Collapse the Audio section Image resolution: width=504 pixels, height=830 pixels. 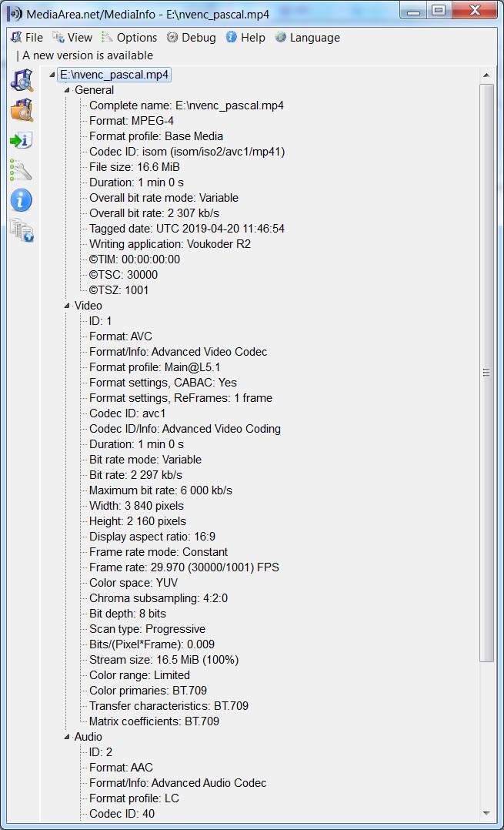click(67, 737)
